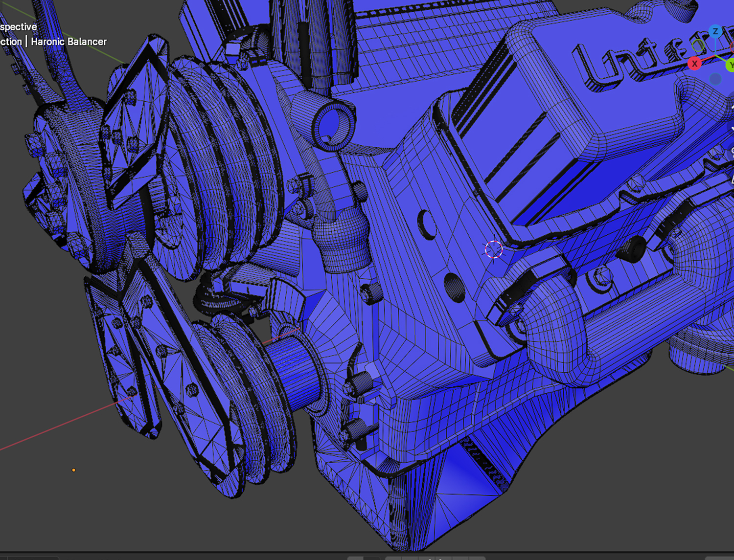Click the green Y axis gizmo ball

(731, 65)
